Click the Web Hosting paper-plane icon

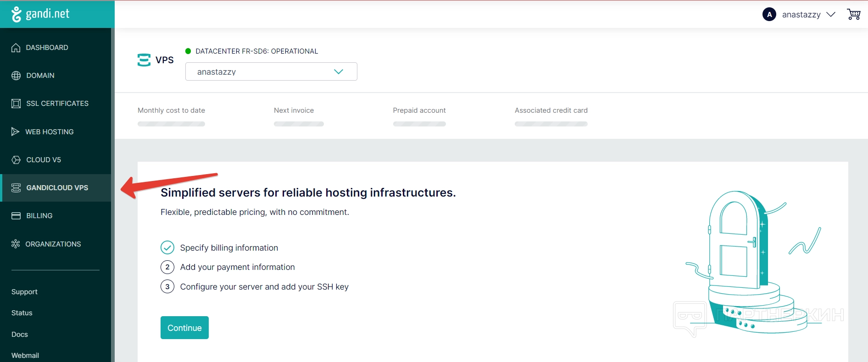pos(16,132)
